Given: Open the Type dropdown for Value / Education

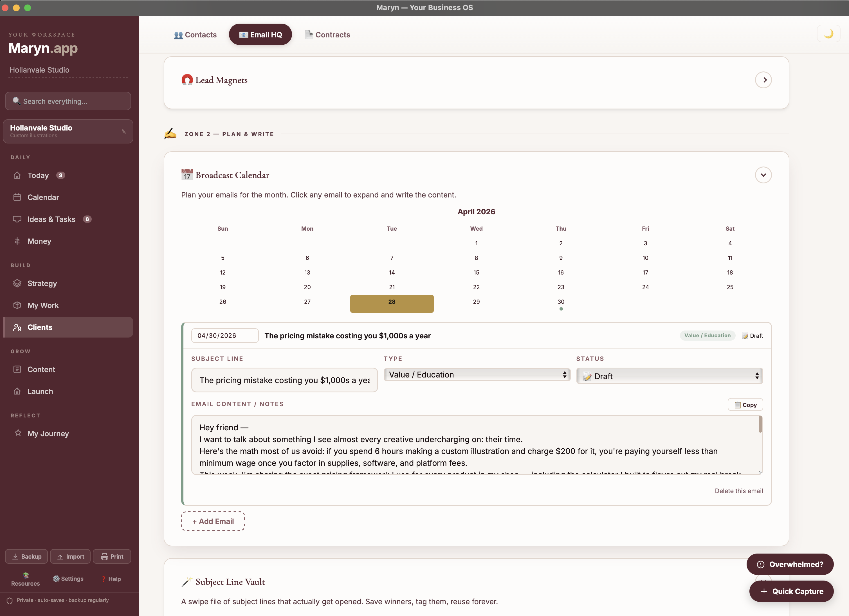Looking at the screenshot, I should [477, 374].
